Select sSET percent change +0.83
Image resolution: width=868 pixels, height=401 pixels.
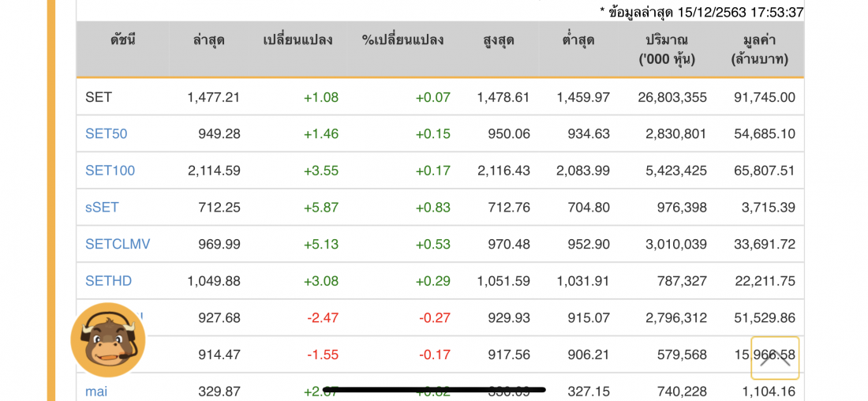click(x=433, y=207)
